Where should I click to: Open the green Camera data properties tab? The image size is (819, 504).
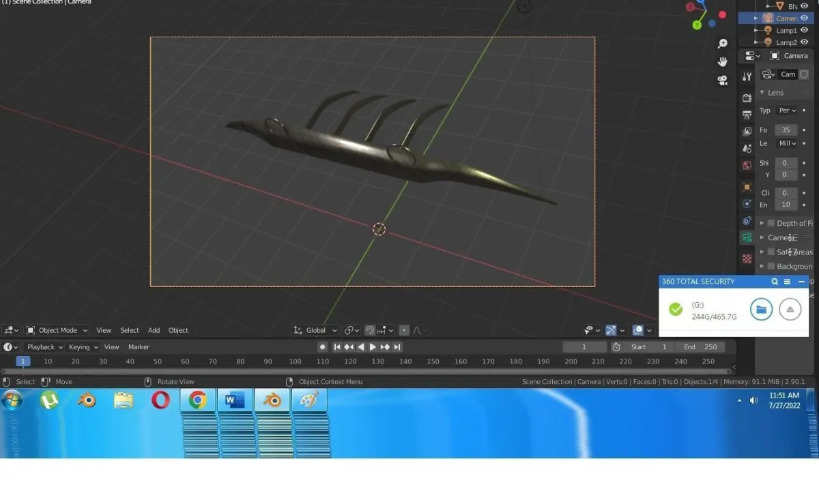747,237
